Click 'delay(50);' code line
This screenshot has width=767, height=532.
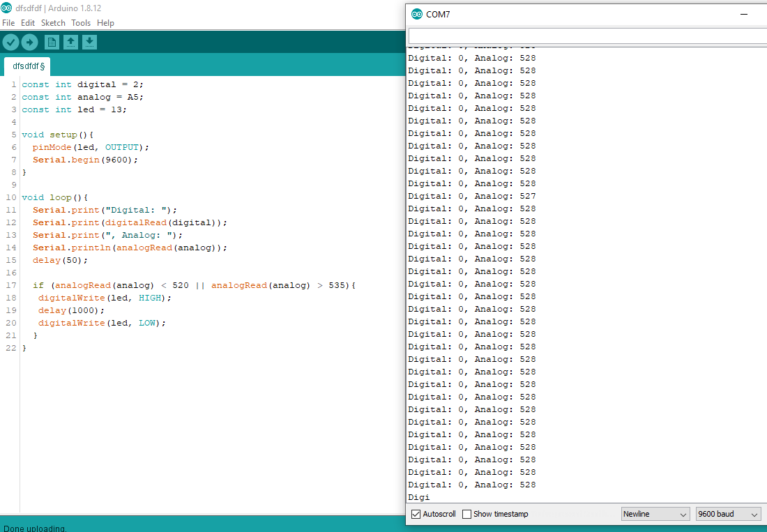[60, 260]
